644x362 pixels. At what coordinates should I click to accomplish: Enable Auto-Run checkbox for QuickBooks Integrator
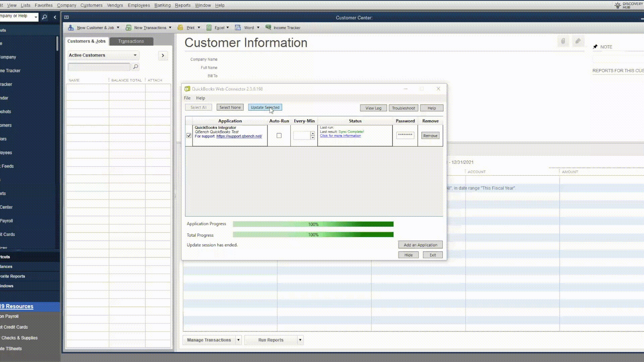click(x=279, y=136)
